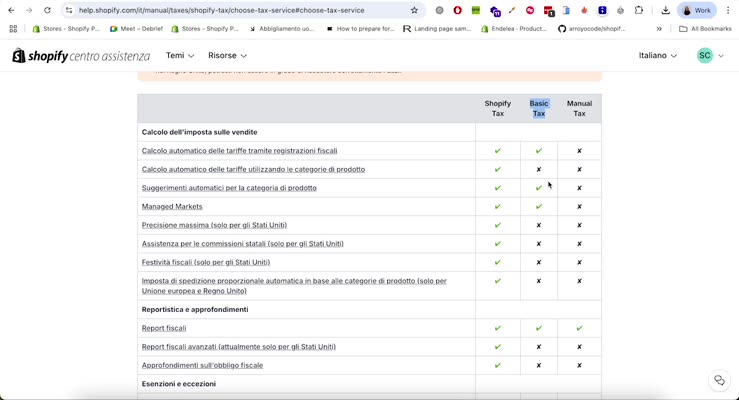Go back to the previous page

click(11, 10)
